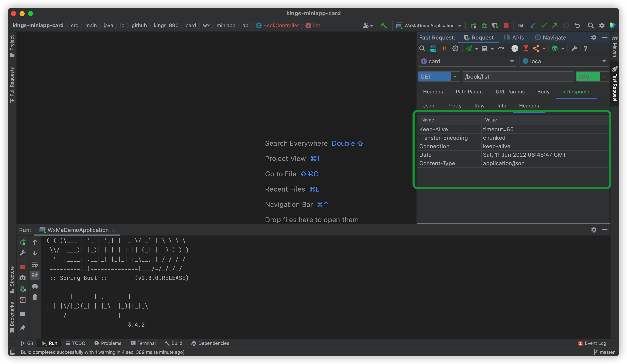Show the Raw response view

pyautogui.click(x=479, y=106)
